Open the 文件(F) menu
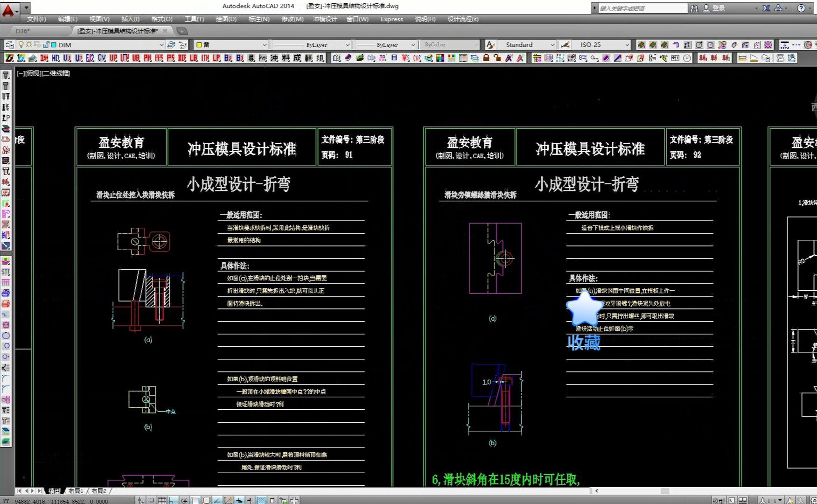 click(36, 19)
